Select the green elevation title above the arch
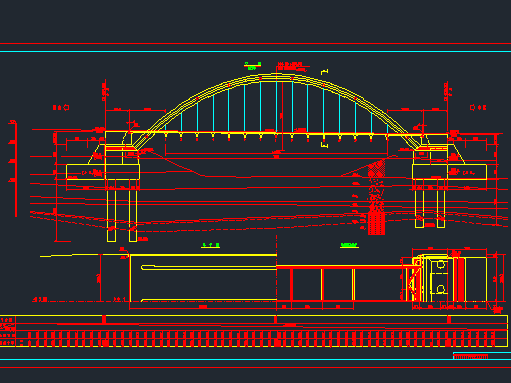511x383 pixels. click(x=252, y=66)
